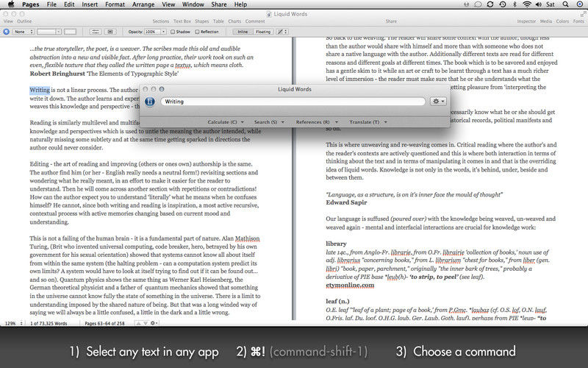
Task: Open the File menu
Action: (51, 4)
